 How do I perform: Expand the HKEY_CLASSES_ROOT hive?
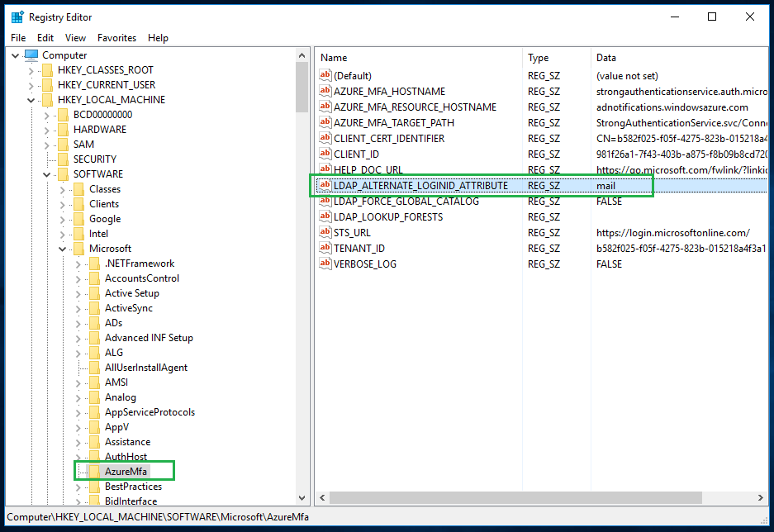(31, 70)
